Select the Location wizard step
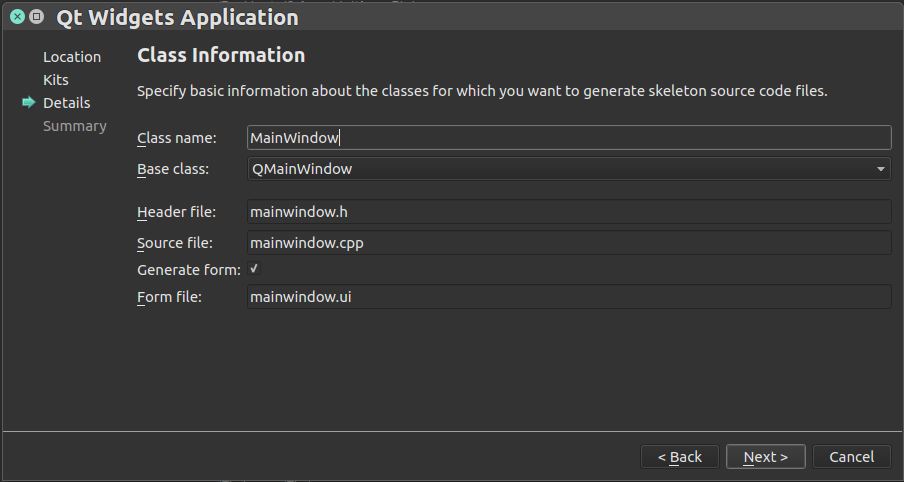 pyautogui.click(x=72, y=57)
